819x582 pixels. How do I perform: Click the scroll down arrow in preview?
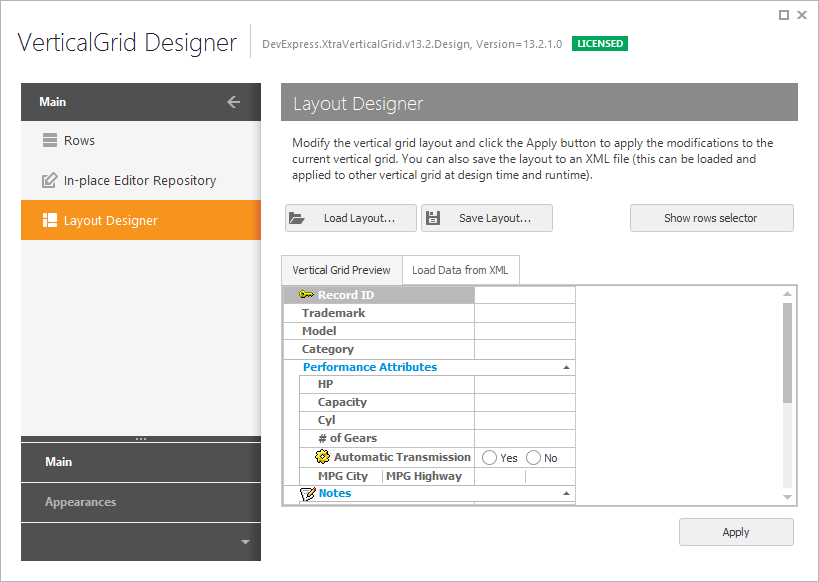(787, 497)
